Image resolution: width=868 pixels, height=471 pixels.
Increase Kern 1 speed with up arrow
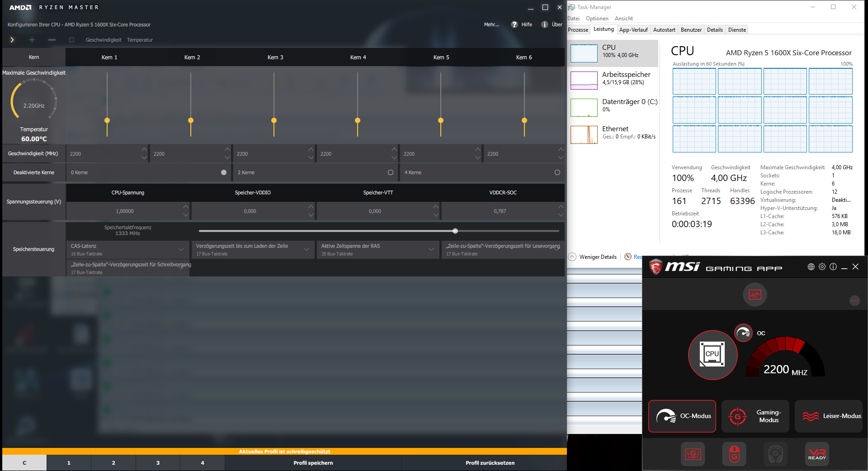coord(144,149)
